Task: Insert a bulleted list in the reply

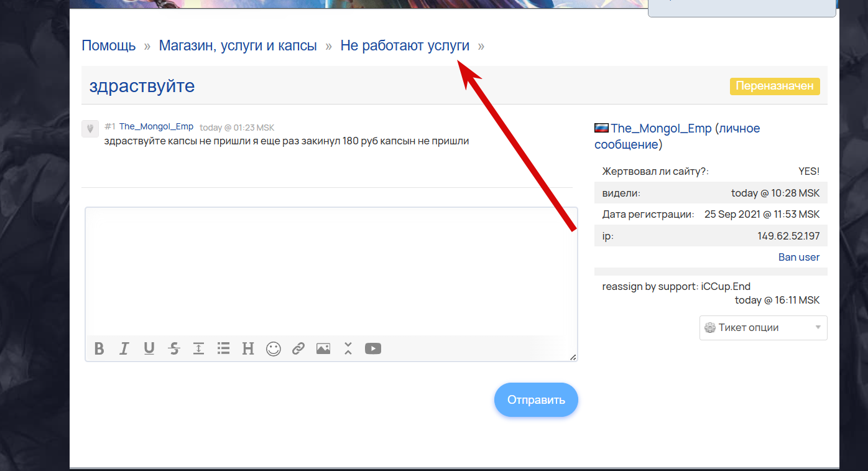Action: tap(223, 348)
